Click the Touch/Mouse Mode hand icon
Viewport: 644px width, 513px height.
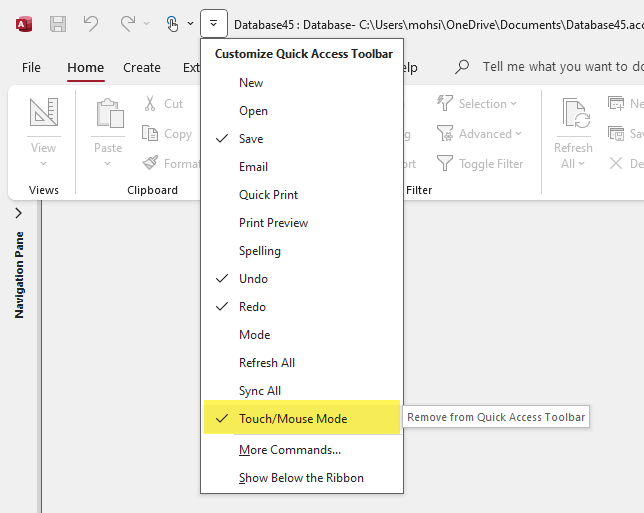click(172, 23)
